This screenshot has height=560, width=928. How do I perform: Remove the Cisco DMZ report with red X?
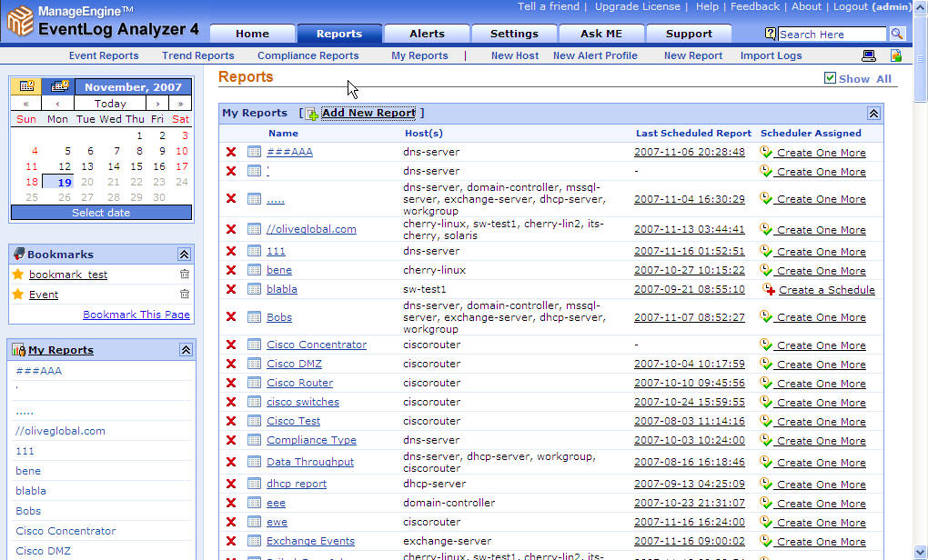(231, 364)
